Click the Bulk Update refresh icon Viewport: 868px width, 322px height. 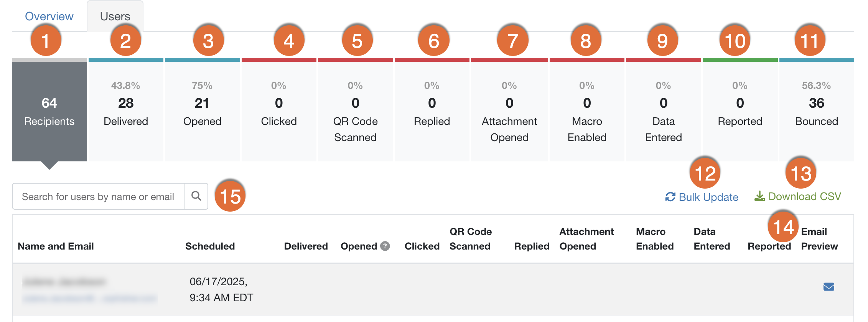tap(670, 197)
